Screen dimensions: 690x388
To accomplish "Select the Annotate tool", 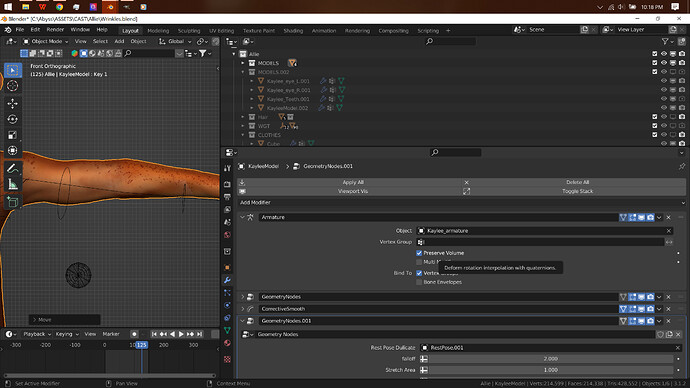I will (12, 168).
